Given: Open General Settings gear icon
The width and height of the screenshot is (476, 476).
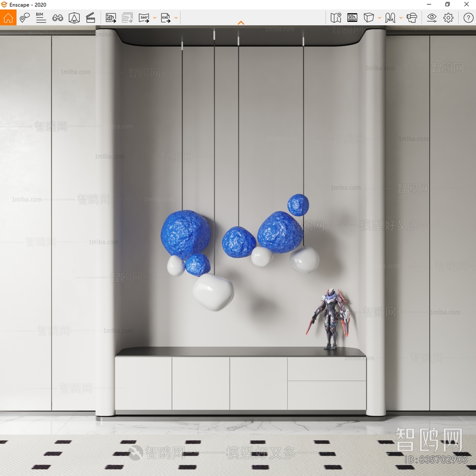Looking at the screenshot, I should click(x=448, y=18).
